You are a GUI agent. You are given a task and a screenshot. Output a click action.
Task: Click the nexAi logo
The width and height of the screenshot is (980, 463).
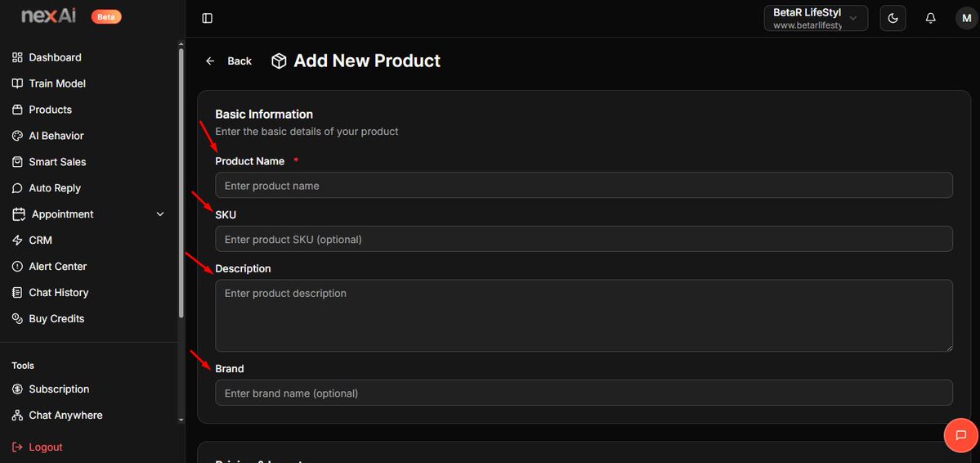49,16
